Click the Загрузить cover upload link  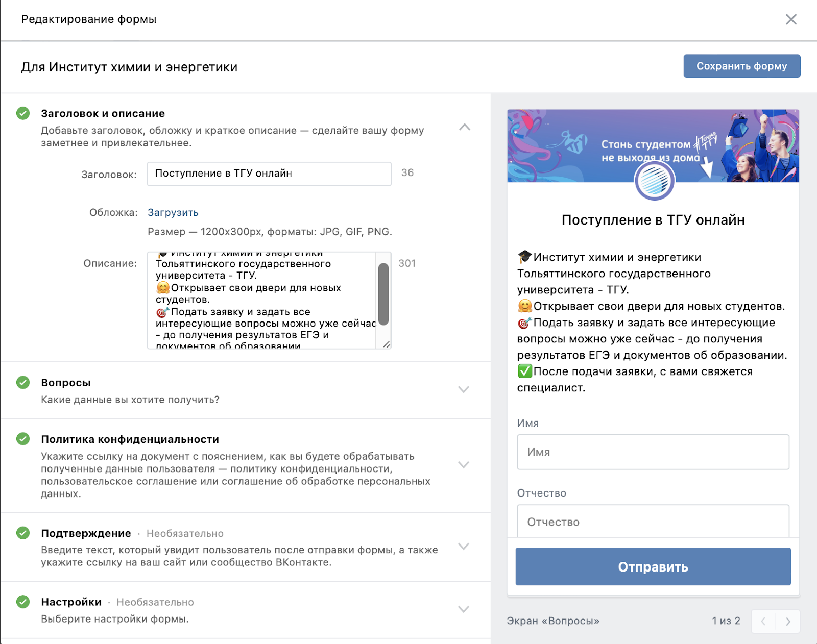173,213
